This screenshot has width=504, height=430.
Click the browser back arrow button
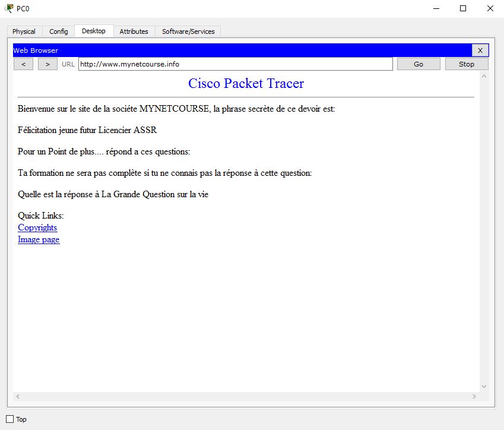click(23, 64)
